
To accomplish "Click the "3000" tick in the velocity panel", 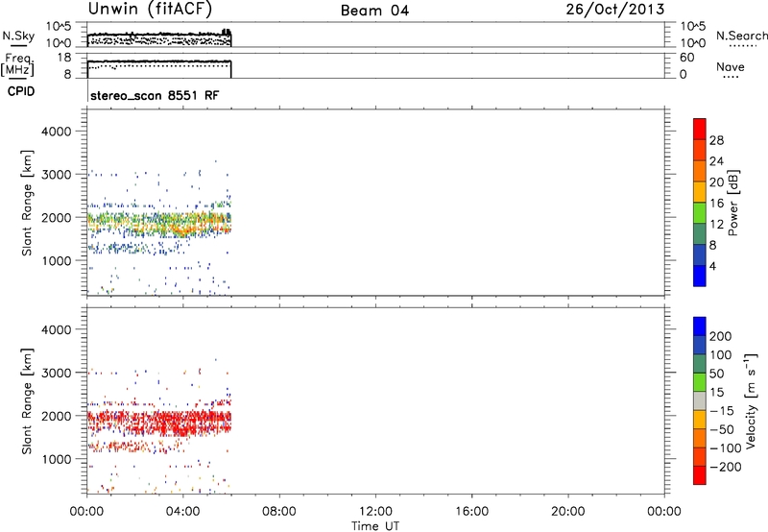I will pos(57,373).
